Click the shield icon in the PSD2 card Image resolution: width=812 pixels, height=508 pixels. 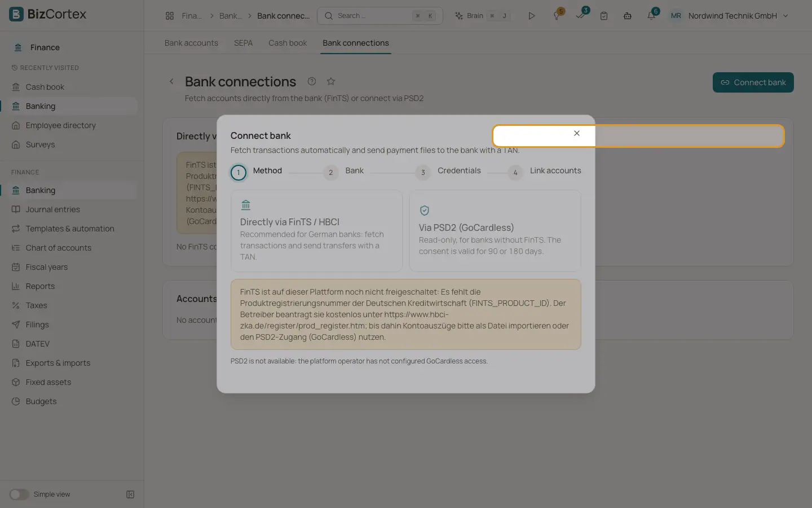(x=425, y=211)
